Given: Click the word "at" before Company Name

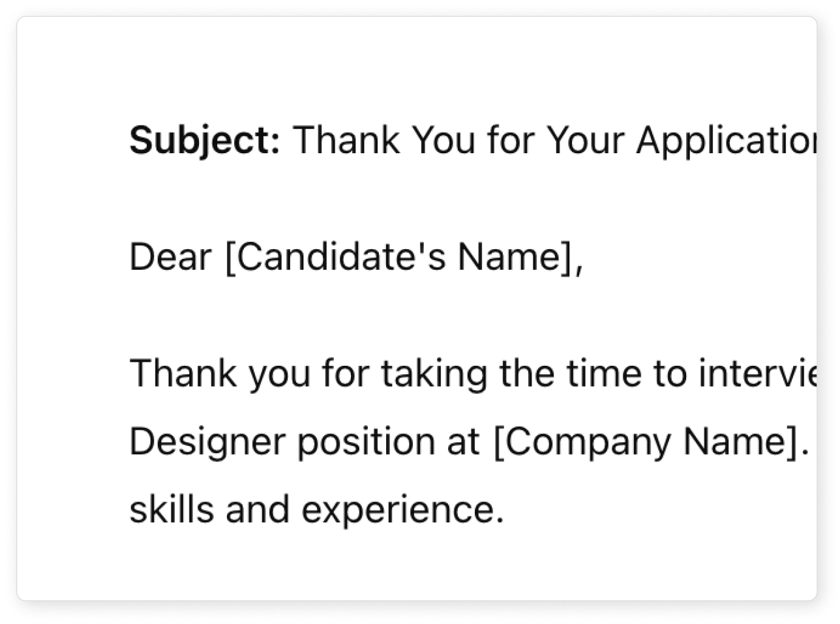Looking at the screenshot, I should 464,443.
